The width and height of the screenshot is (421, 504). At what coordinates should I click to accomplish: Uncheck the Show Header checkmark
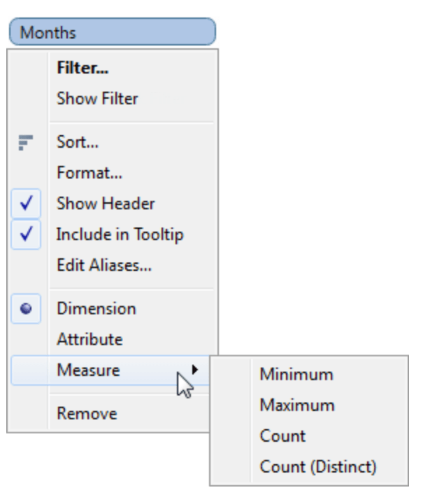pos(27,204)
